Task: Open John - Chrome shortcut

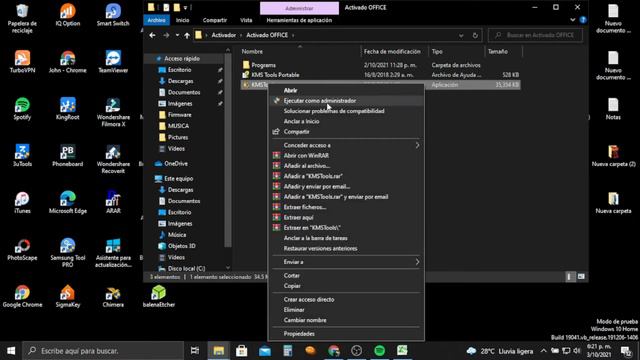Action: [x=68, y=62]
